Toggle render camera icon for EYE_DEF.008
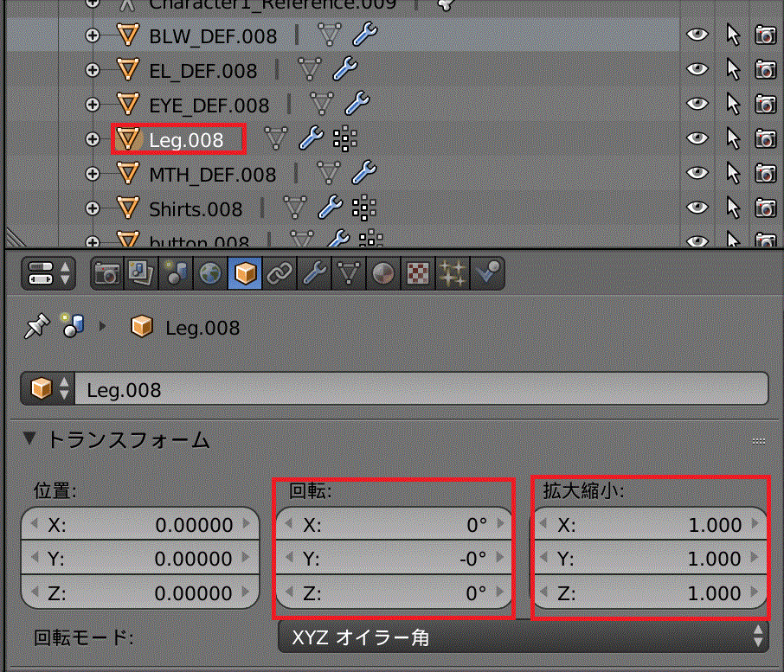 (x=765, y=104)
